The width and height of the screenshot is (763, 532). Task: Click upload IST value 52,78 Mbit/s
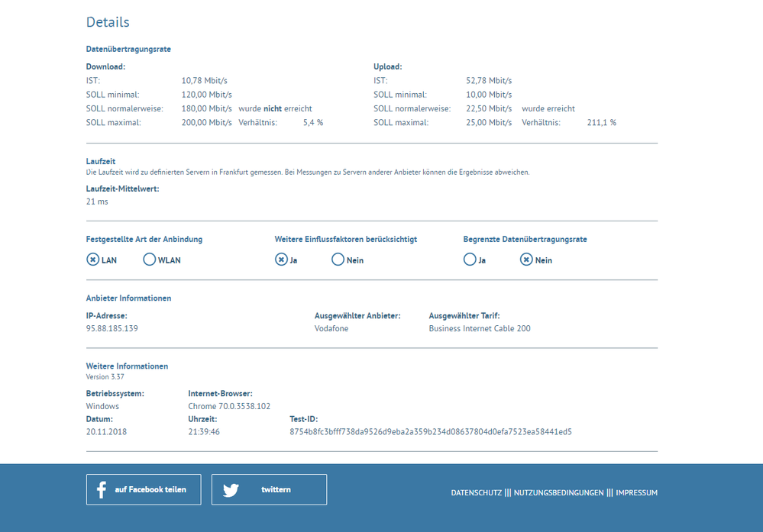pyautogui.click(x=489, y=81)
